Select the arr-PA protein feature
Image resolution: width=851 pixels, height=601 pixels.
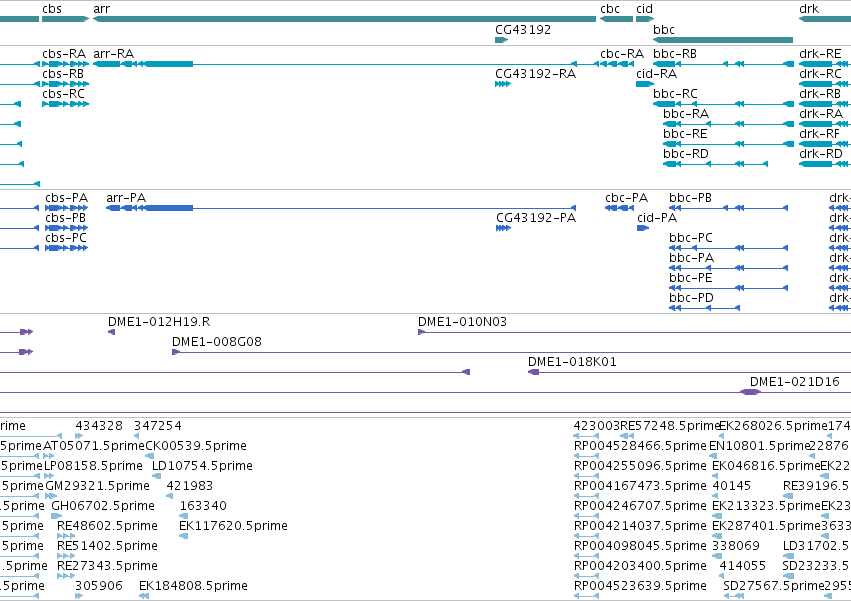[x=341, y=208]
